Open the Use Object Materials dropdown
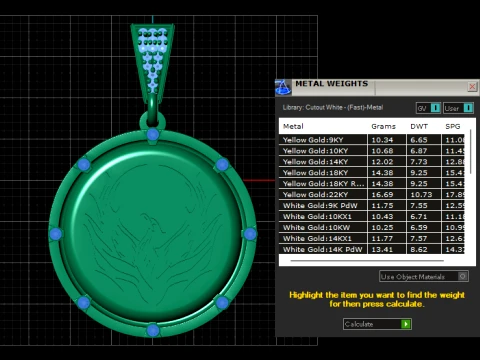Image resolution: width=480 pixels, height=360 pixels. point(424,276)
